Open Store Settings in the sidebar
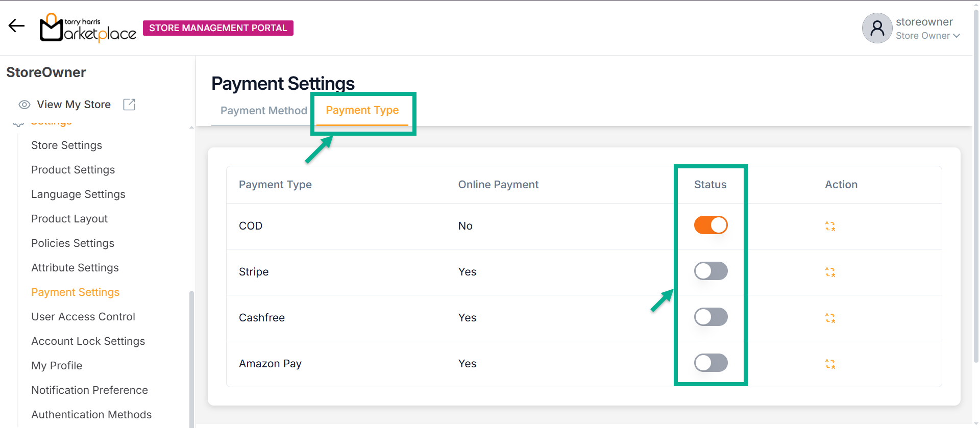 click(x=66, y=145)
